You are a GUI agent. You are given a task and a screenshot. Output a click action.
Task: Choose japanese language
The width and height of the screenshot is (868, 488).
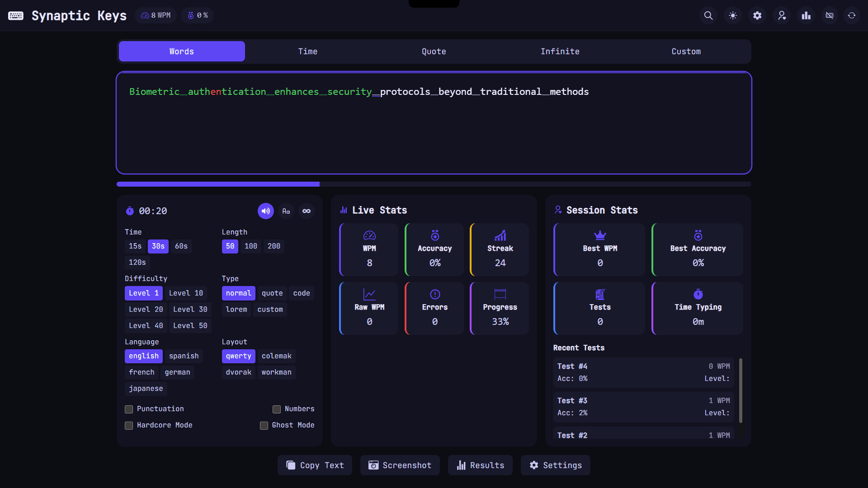(x=146, y=389)
